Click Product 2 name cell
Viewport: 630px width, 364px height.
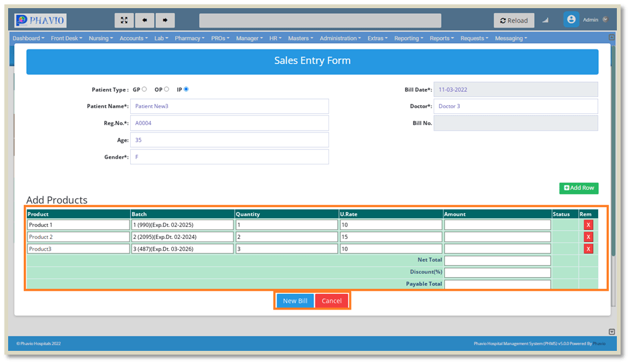pos(78,237)
